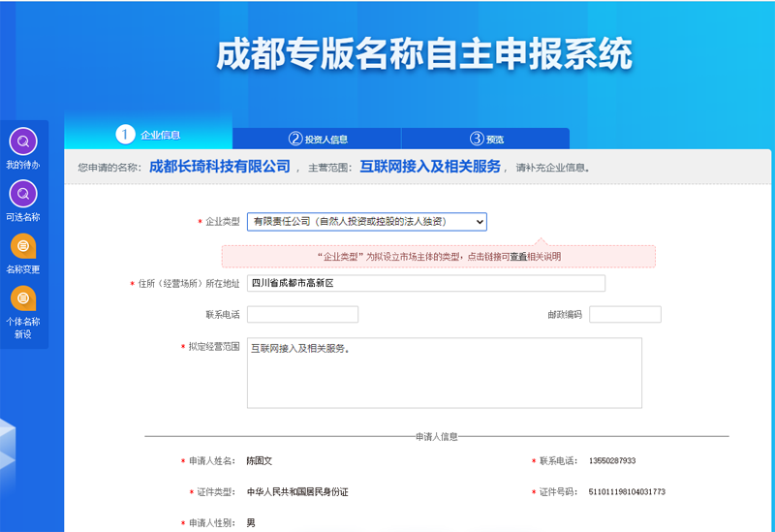The image size is (775, 532).
Task: Switch to the 企业信息 tab
Action: point(148,132)
